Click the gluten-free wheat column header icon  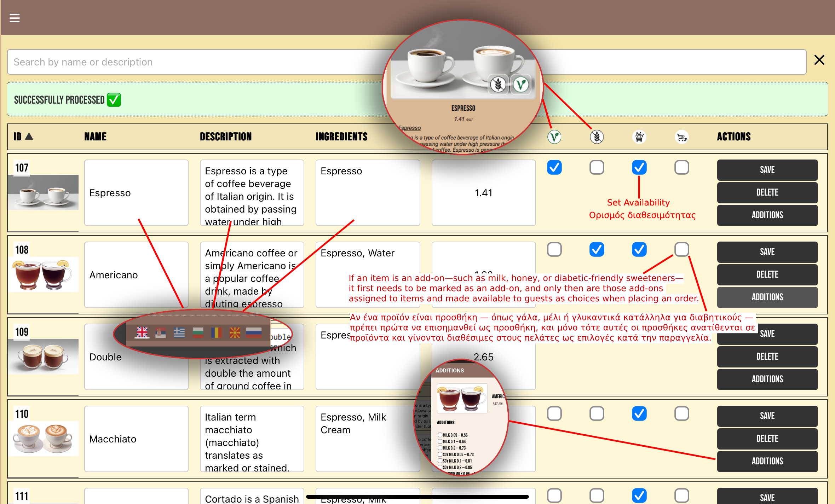[x=597, y=137]
